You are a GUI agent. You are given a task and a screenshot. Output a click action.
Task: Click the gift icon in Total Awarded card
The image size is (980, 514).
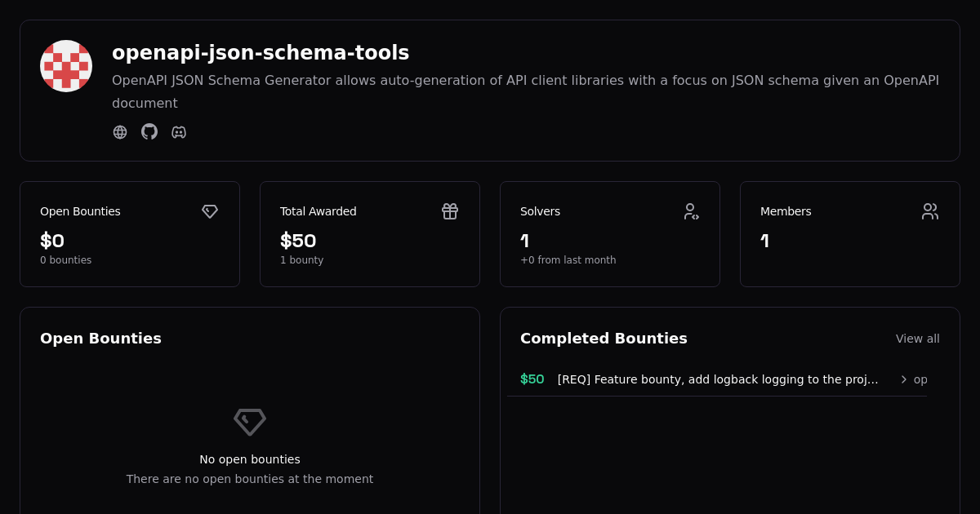[450, 211]
